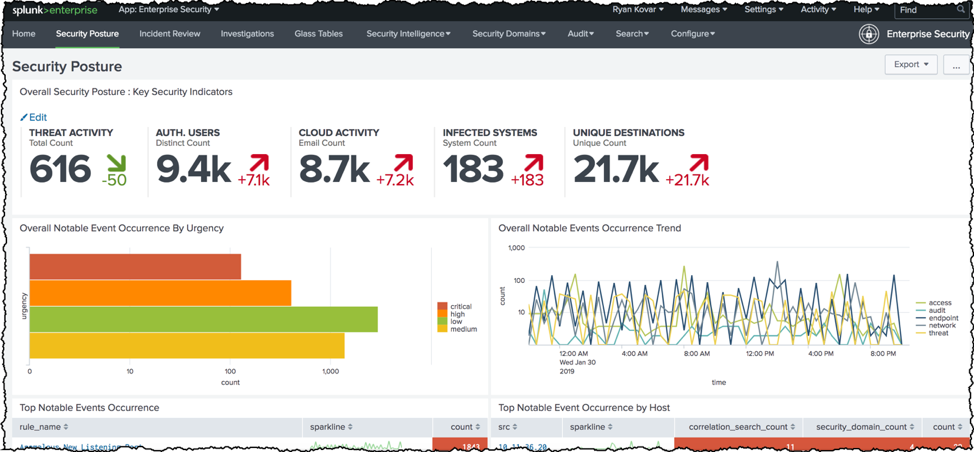The width and height of the screenshot is (974, 452).
Task: Click the threat series in trend legend
Action: pos(934,333)
